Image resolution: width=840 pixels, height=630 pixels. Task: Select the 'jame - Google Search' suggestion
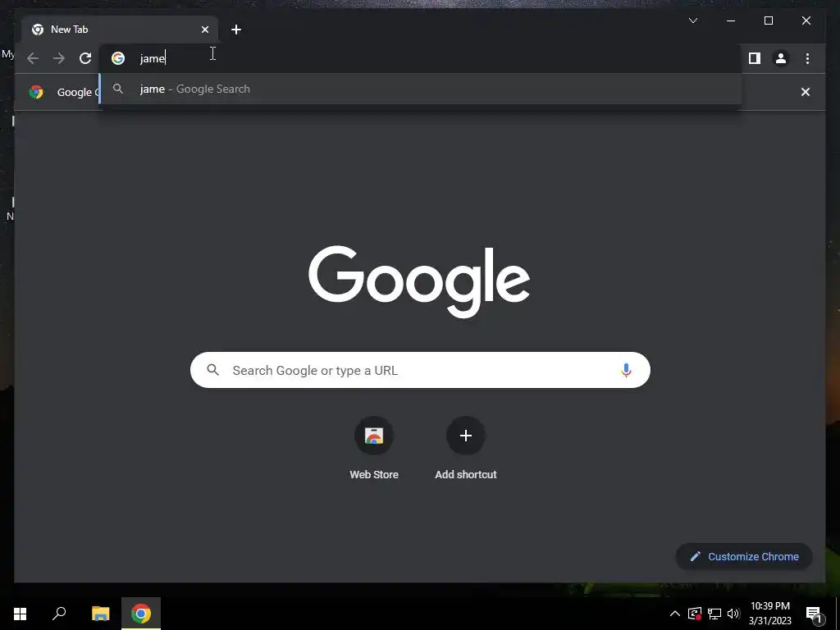click(421, 89)
